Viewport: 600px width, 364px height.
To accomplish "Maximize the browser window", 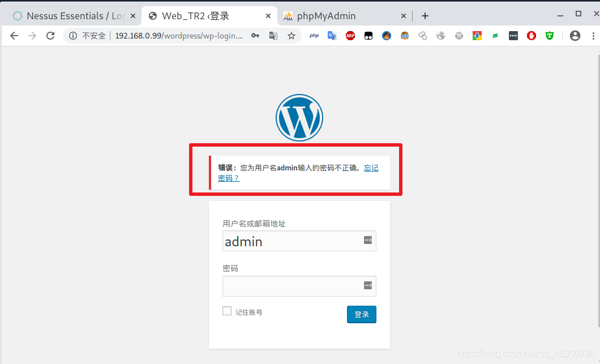I will pyautogui.click(x=578, y=14).
